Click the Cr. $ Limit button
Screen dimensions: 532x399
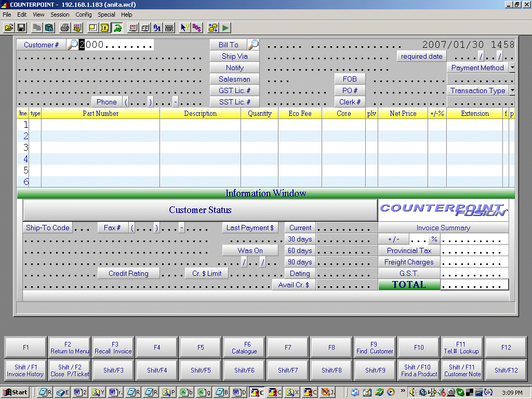coord(207,273)
